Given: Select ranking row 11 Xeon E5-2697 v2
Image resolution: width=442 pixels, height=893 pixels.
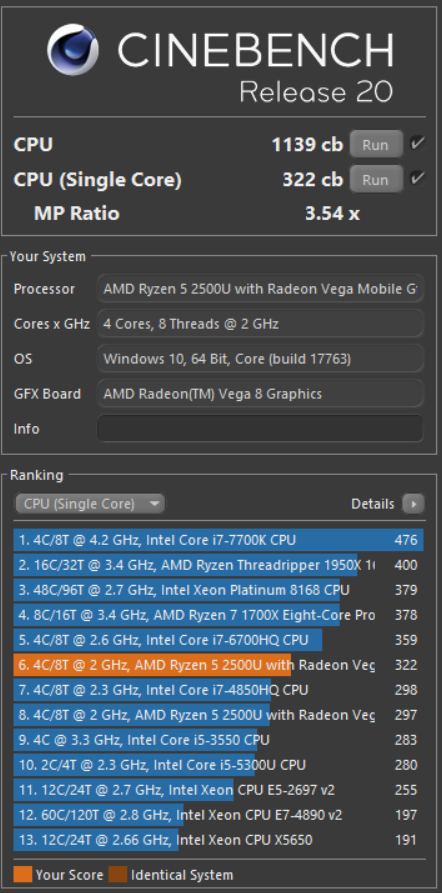Looking at the screenshot, I should coord(219,790).
